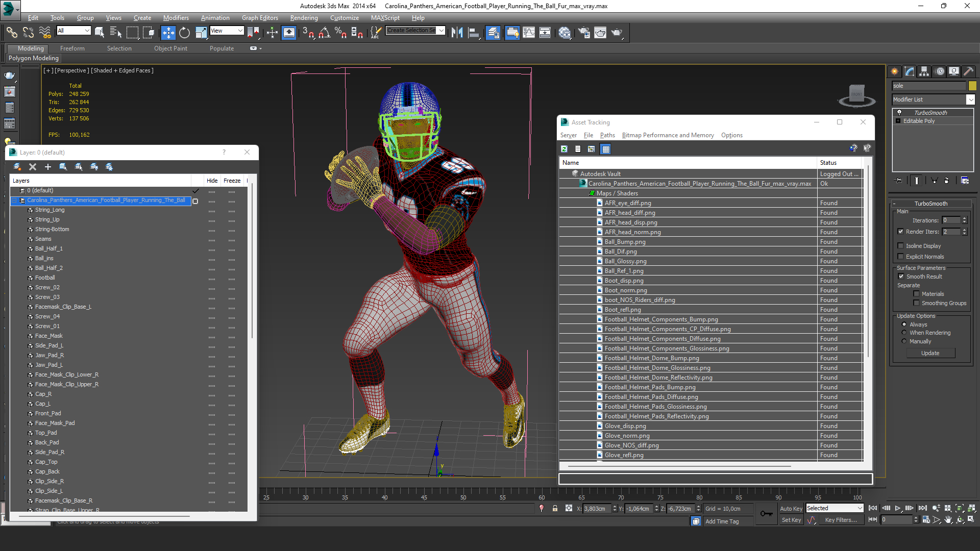The height and width of the screenshot is (551, 980).
Task: Play the animation
Action: click(x=897, y=508)
